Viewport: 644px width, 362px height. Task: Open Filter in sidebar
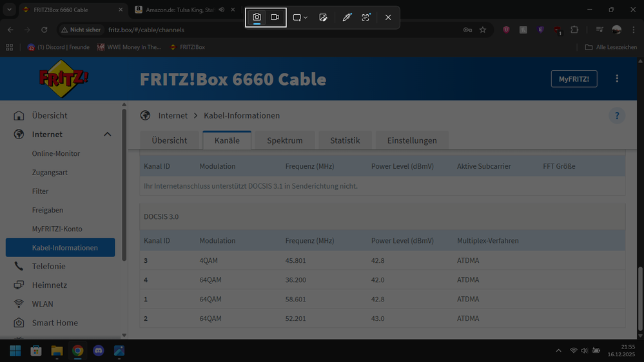[x=40, y=191]
